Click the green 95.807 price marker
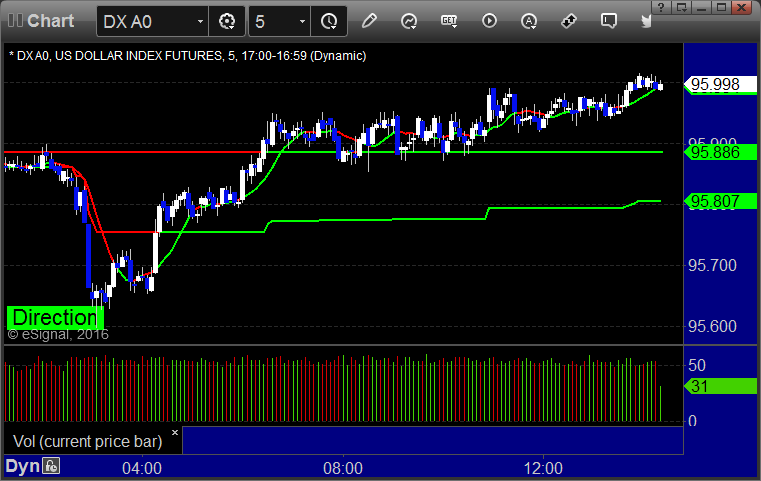761x481 pixels. click(x=721, y=201)
